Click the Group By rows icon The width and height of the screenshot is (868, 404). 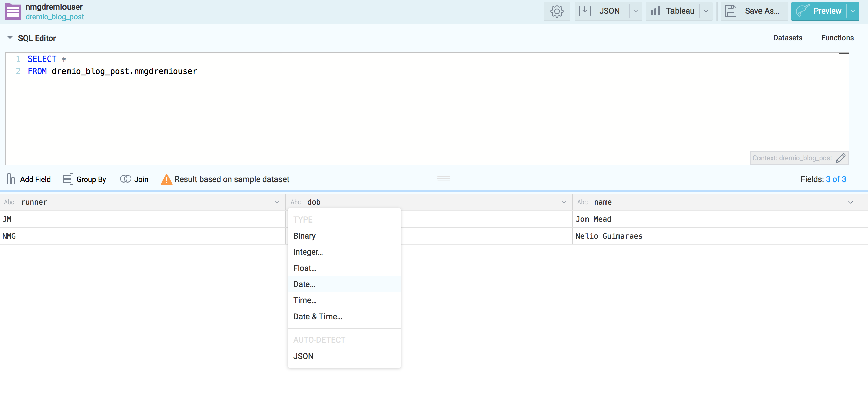[x=68, y=179]
